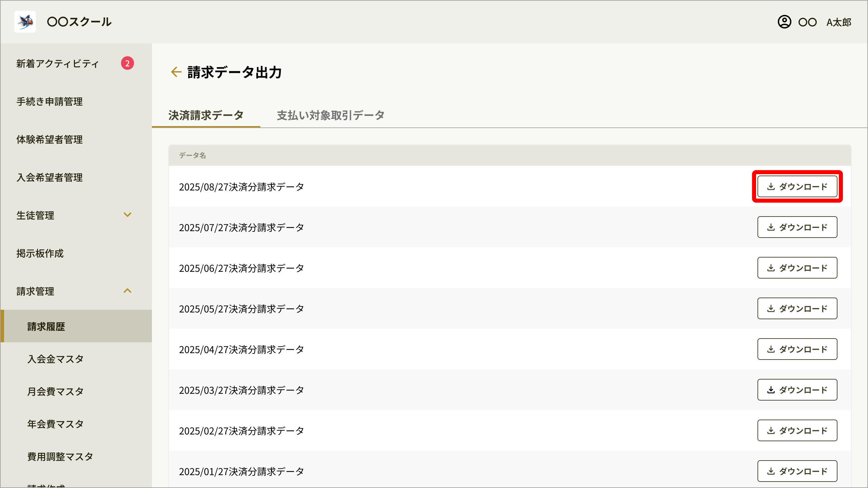
Task: Open 新着アクティビティ in the sidebar
Action: point(58,63)
